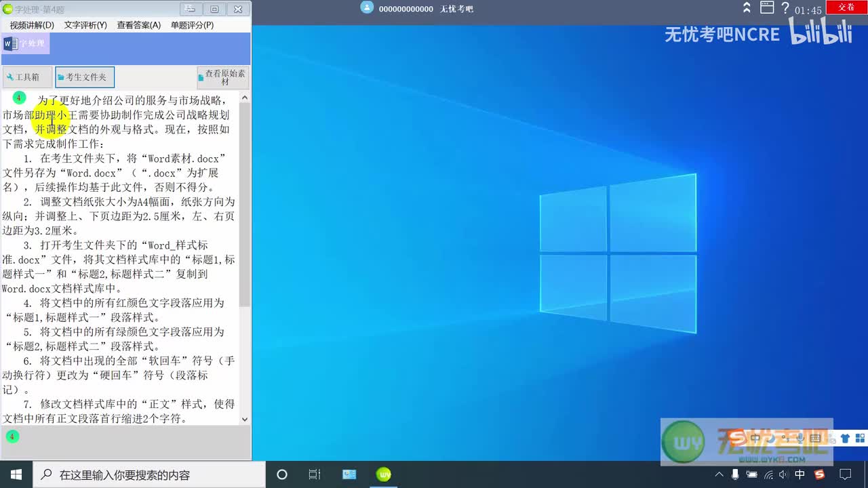Click the Sogou toolbar soft keyboard icon
868x488 pixels.
point(815,438)
